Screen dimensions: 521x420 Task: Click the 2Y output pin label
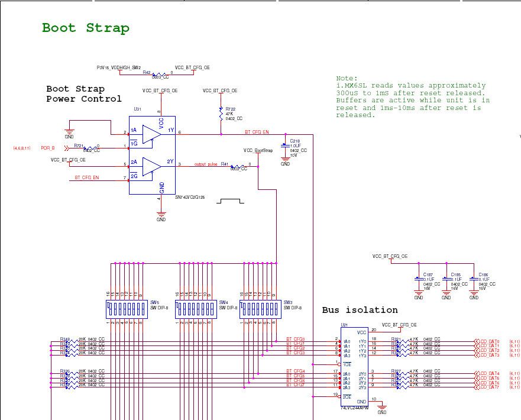pyautogui.click(x=170, y=161)
